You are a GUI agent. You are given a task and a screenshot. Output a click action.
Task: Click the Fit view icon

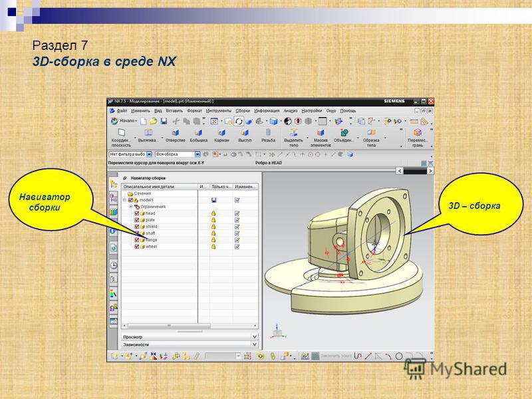pyautogui.click(x=214, y=121)
